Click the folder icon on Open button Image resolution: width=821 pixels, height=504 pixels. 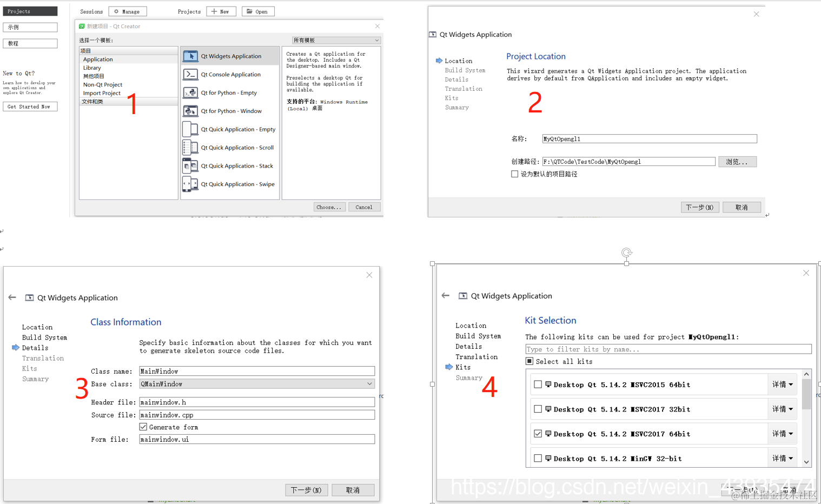pyautogui.click(x=250, y=11)
